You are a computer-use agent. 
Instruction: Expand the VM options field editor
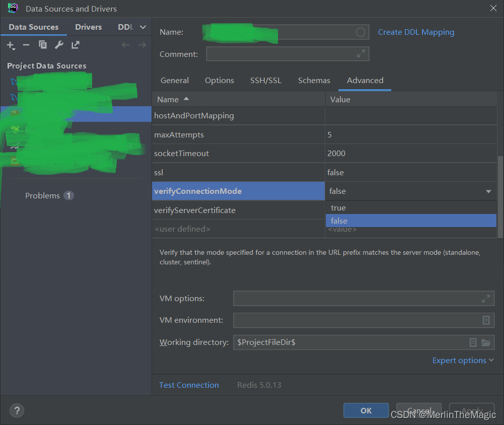click(485, 298)
